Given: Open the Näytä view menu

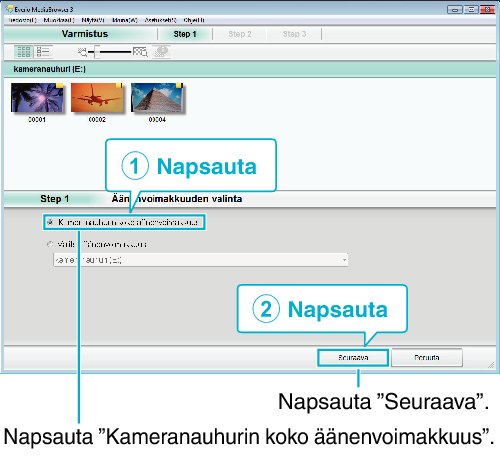Looking at the screenshot, I should click(93, 20).
